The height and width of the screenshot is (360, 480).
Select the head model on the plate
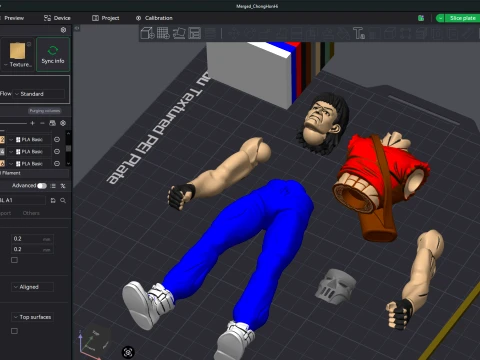[x=323, y=123]
